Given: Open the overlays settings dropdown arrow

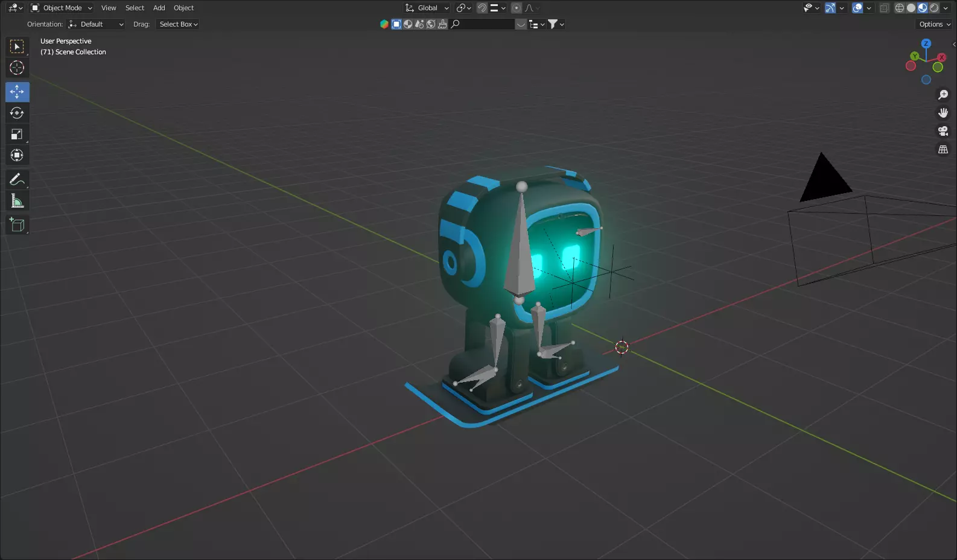Looking at the screenshot, I should (x=869, y=8).
